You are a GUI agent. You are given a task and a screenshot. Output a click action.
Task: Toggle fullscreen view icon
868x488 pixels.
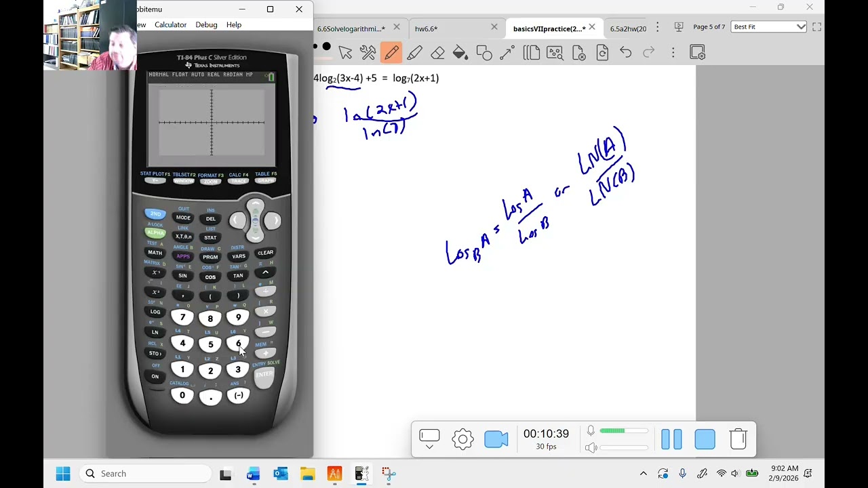(816, 27)
